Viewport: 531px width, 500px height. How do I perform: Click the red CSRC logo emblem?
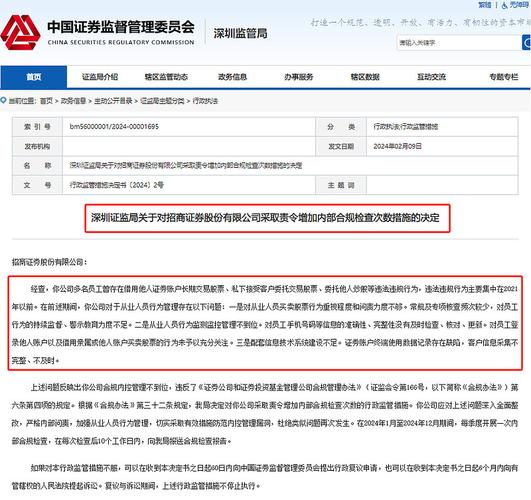(x=20, y=33)
